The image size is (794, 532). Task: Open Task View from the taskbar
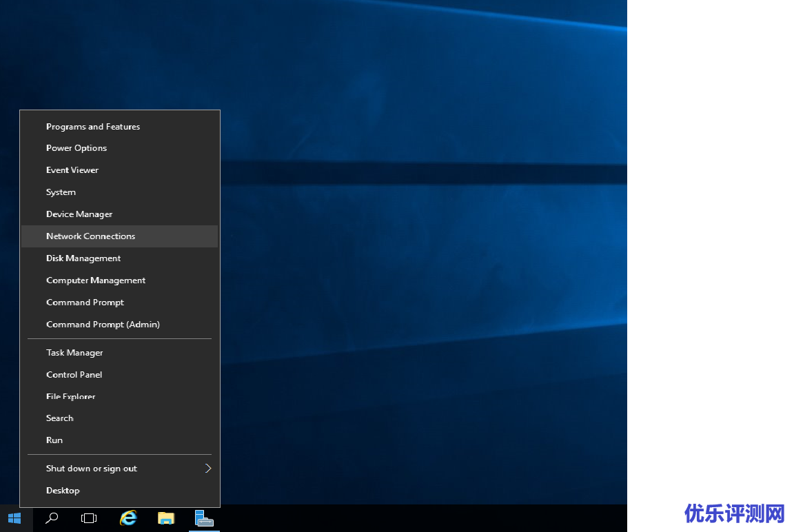(89, 518)
